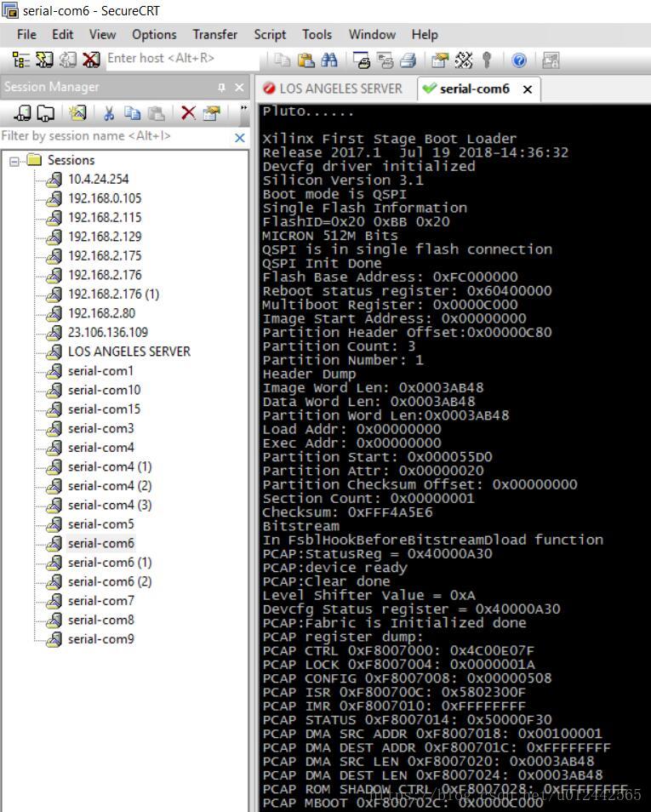
Task: Click the Print Selection toolbar icon
Action: 385,60
